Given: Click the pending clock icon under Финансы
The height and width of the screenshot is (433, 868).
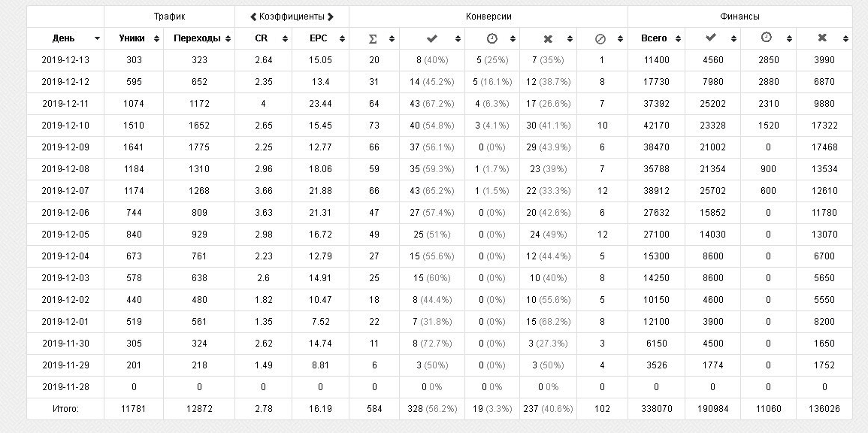Looking at the screenshot, I should pyautogui.click(x=767, y=38).
